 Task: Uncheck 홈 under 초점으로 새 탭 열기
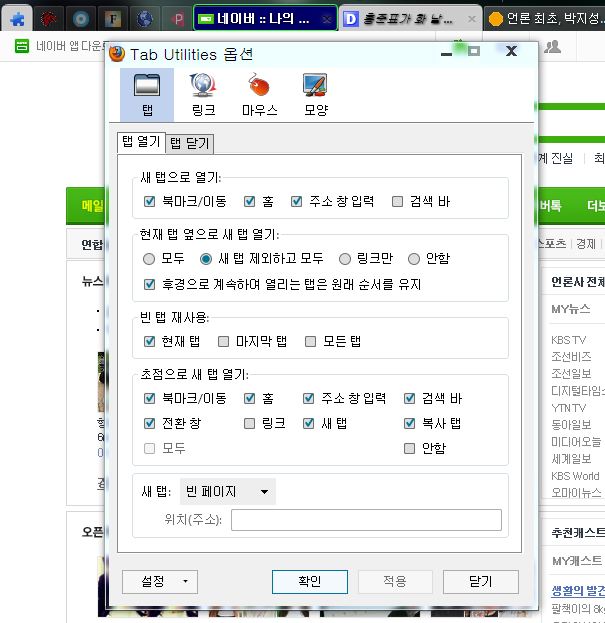(x=249, y=398)
